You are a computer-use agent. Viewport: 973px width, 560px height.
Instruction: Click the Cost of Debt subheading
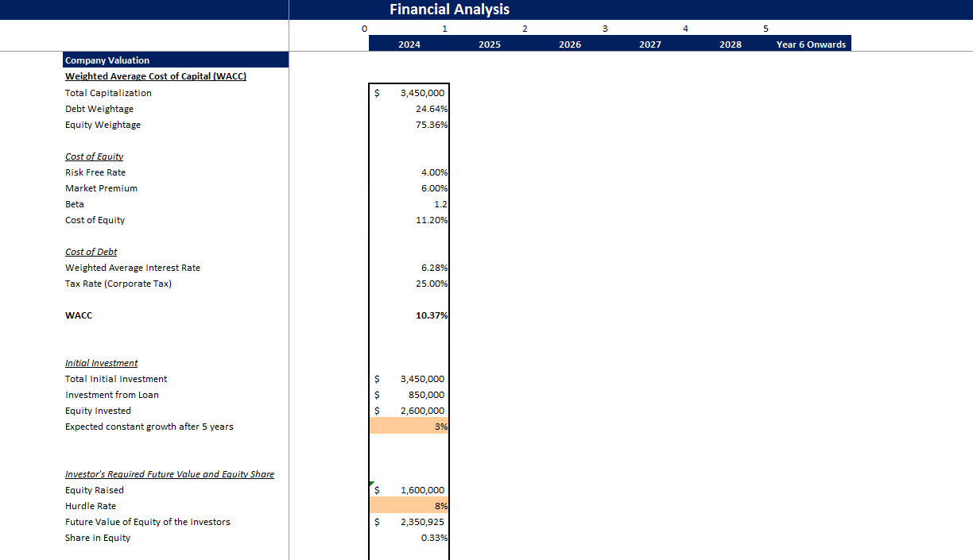coord(91,252)
